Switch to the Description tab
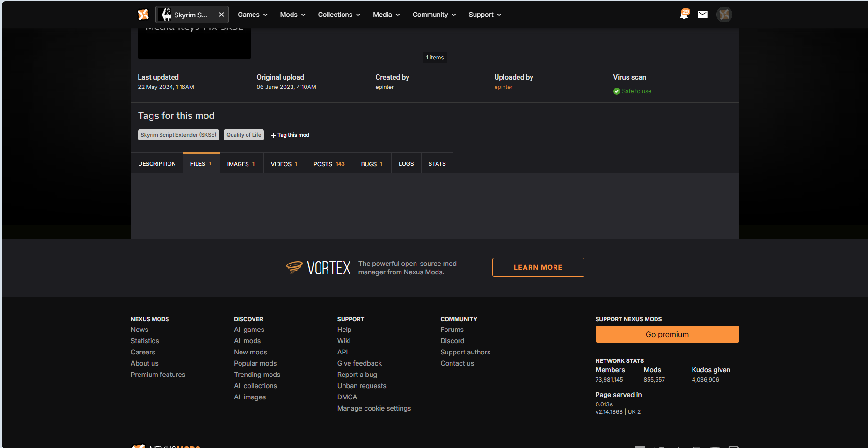The image size is (868, 448). [x=157, y=163]
